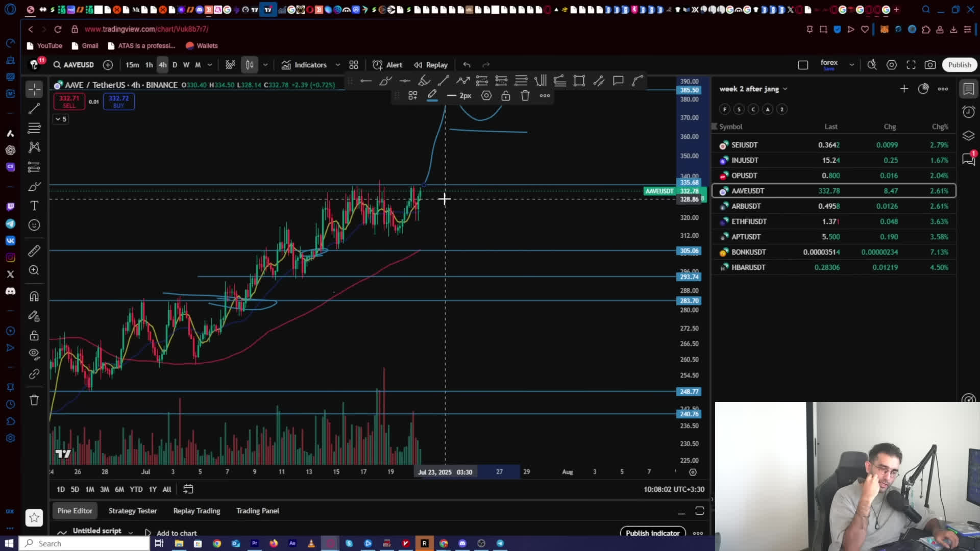
Task: Click the Windows Start button
Action: [x=9, y=543]
